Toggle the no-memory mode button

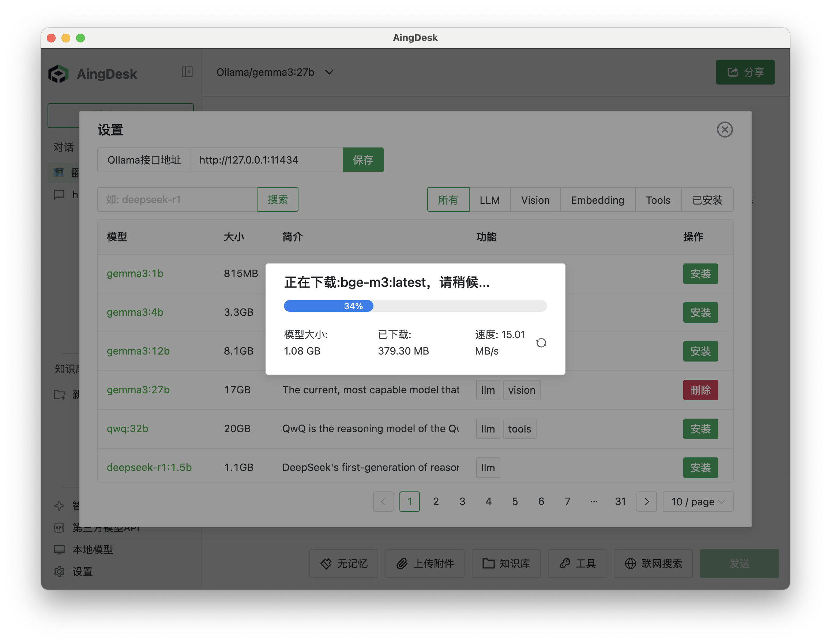[x=343, y=563]
